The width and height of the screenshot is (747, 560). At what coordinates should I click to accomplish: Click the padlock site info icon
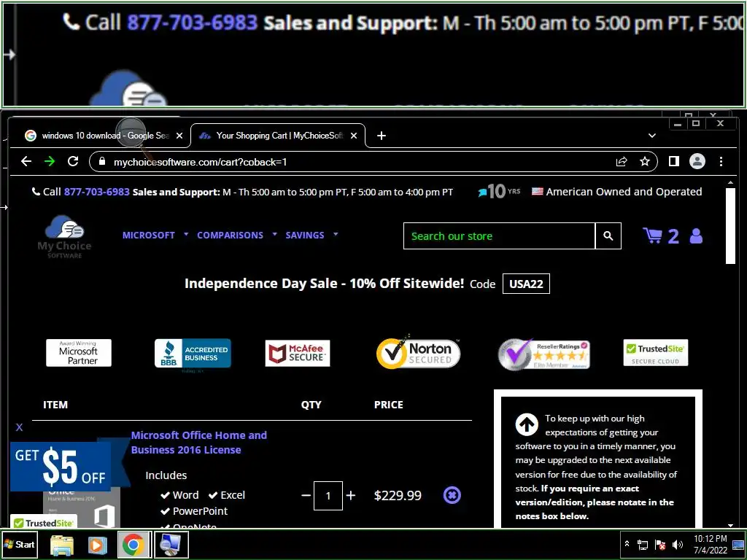click(101, 162)
